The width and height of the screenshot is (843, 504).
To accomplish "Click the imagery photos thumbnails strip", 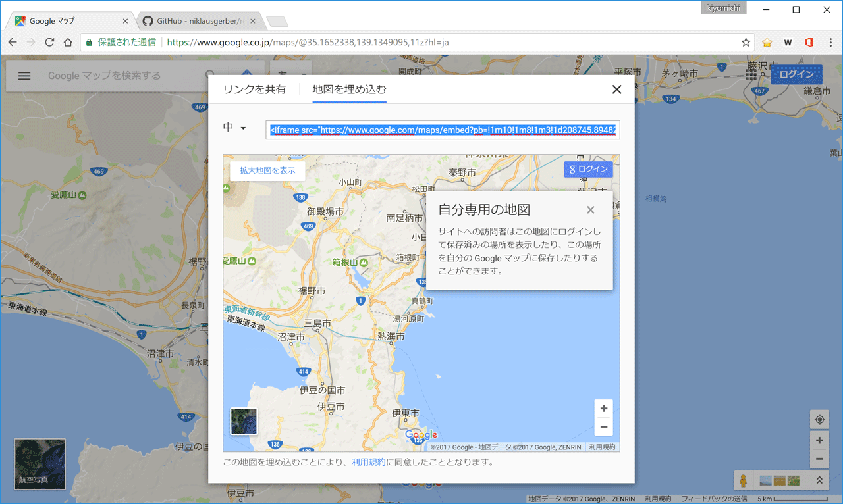I will [780, 480].
